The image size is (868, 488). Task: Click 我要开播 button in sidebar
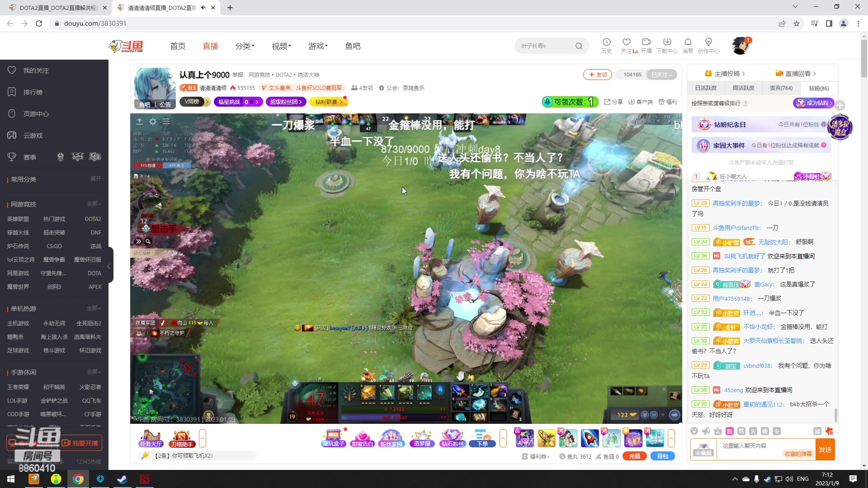click(80, 443)
